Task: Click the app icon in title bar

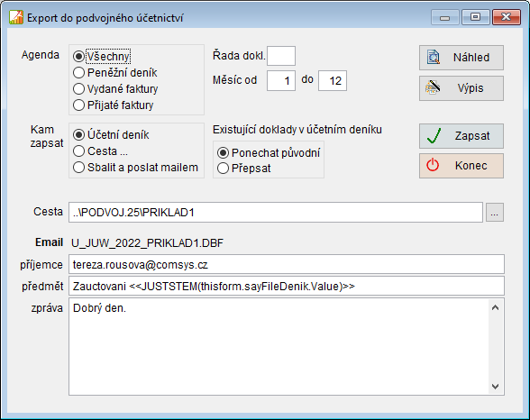Action: [x=16, y=17]
